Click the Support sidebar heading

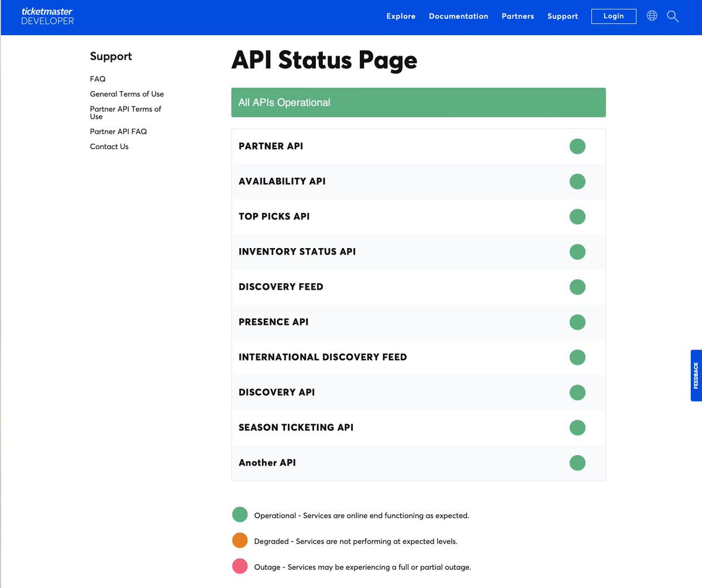111,56
